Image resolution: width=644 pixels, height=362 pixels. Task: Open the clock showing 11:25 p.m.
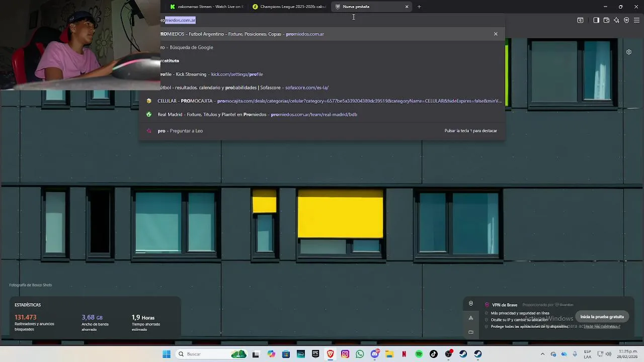tap(628, 354)
